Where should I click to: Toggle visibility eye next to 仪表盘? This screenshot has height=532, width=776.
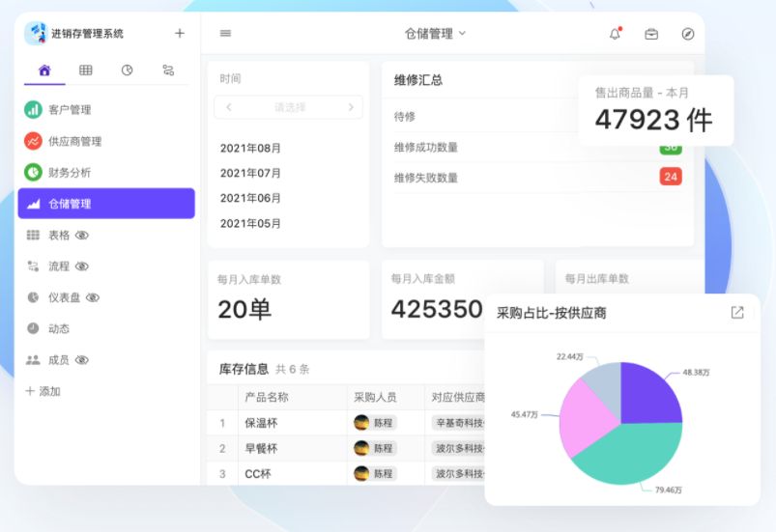click(93, 297)
